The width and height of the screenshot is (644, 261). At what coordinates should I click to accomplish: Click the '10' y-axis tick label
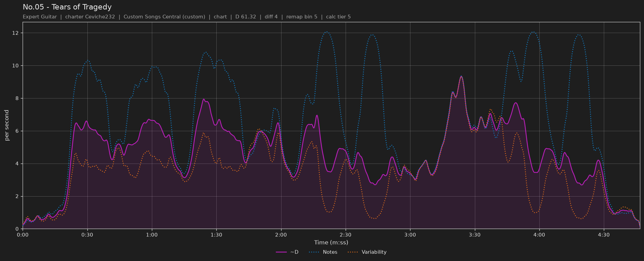[16, 66]
